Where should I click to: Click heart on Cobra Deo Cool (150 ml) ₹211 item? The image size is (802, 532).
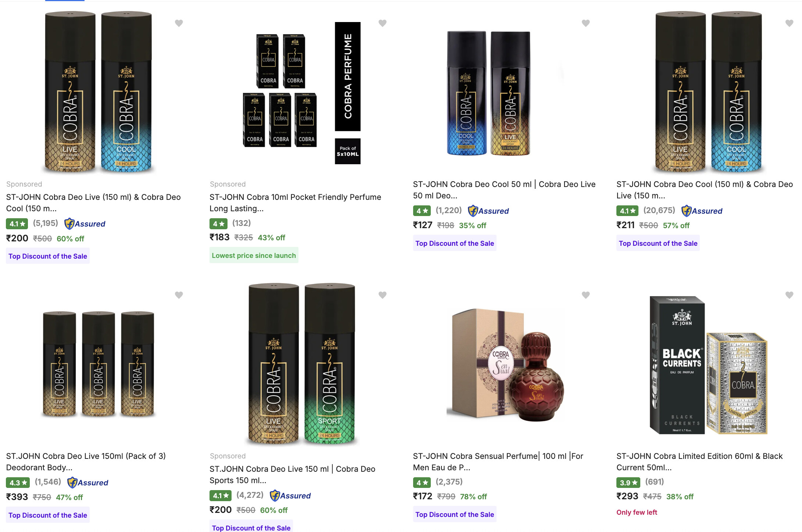point(789,23)
